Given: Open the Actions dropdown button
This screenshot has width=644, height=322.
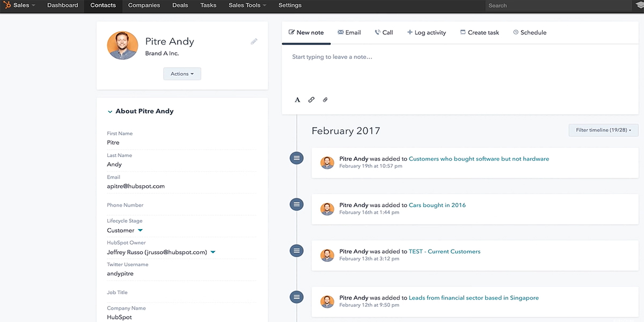Looking at the screenshot, I should coord(182,74).
